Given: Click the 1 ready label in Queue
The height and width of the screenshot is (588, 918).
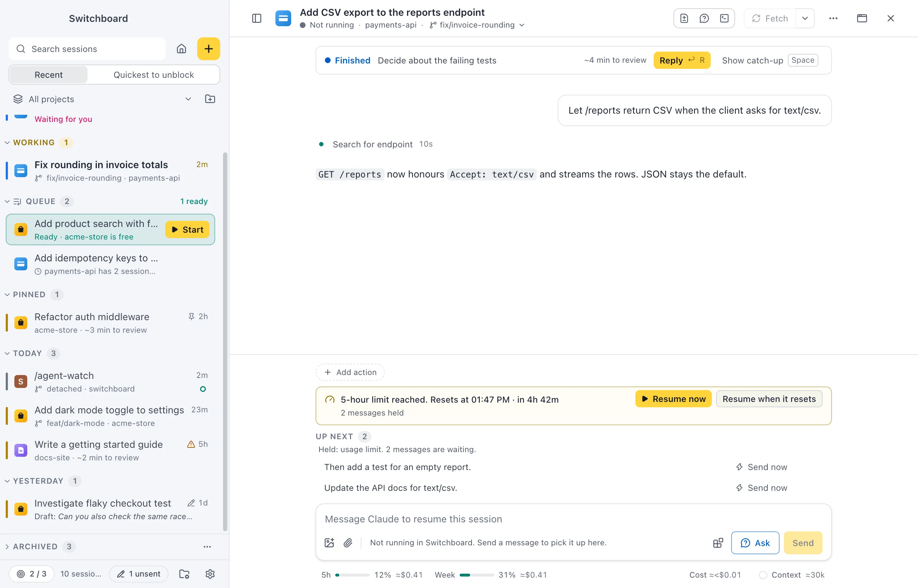Looking at the screenshot, I should [194, 201].
